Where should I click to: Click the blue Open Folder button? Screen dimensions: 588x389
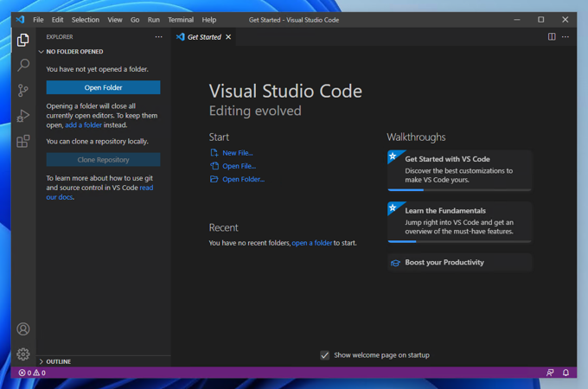103,87
